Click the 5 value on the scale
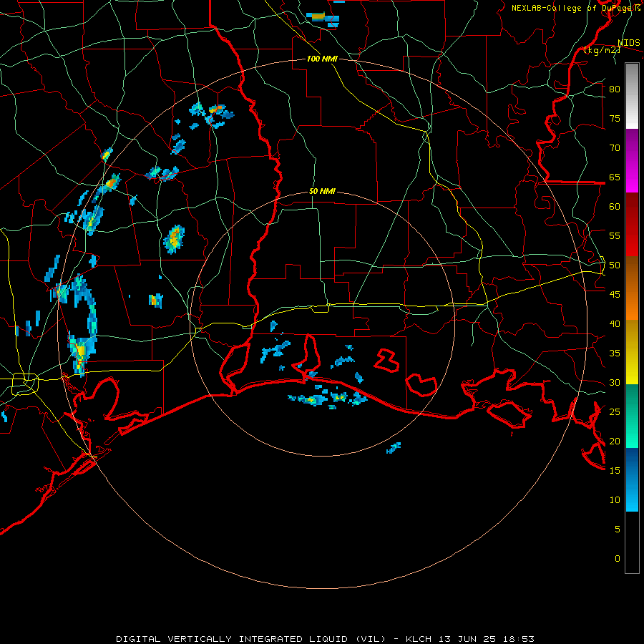The image size is (644, 644). click(x=618, y=530)
